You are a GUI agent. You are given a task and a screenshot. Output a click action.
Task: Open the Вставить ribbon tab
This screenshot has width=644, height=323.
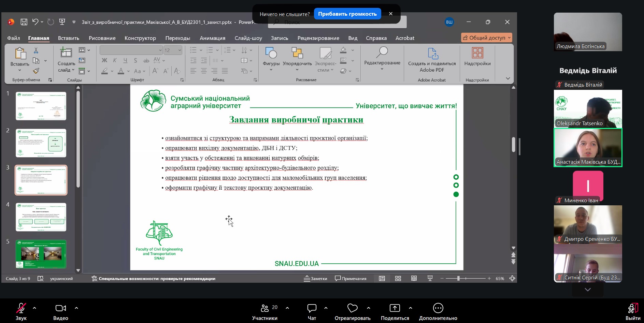pyautogui.click(x=69, y=38)
